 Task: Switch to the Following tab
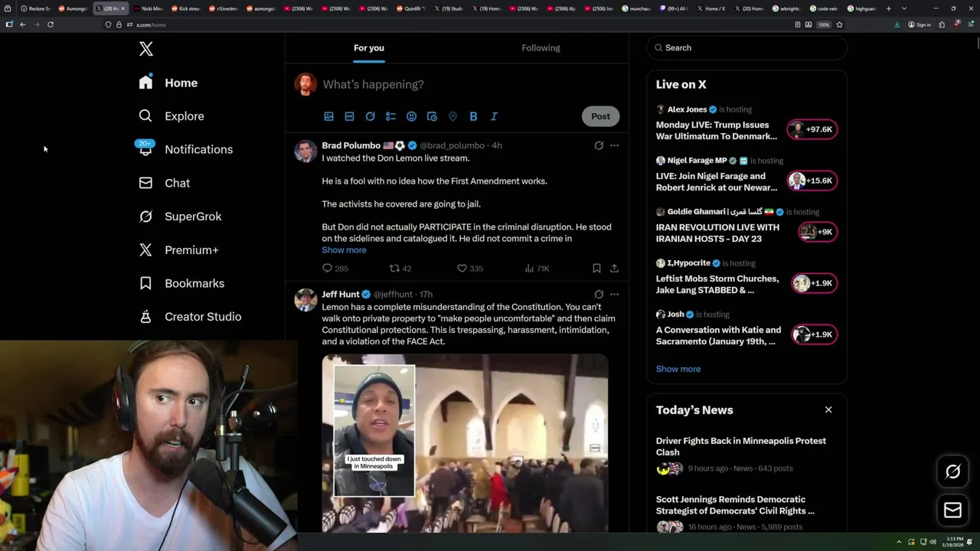tap(541, 47)
